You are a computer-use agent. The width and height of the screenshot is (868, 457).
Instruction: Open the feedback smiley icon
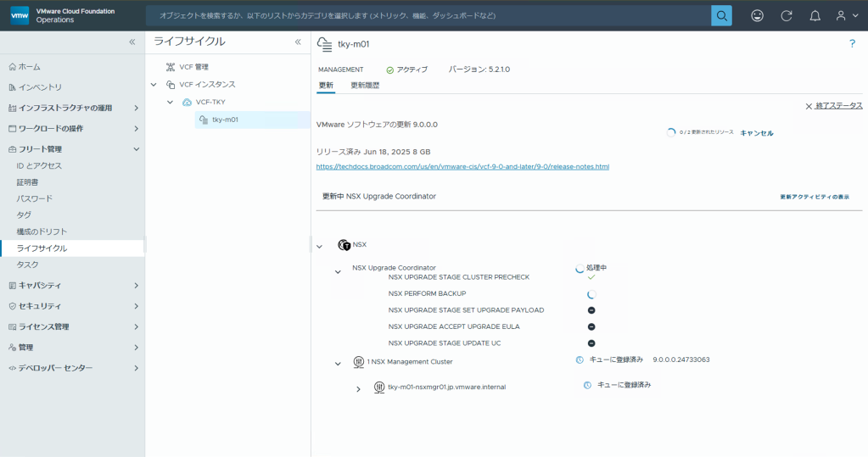pos(758,15)
